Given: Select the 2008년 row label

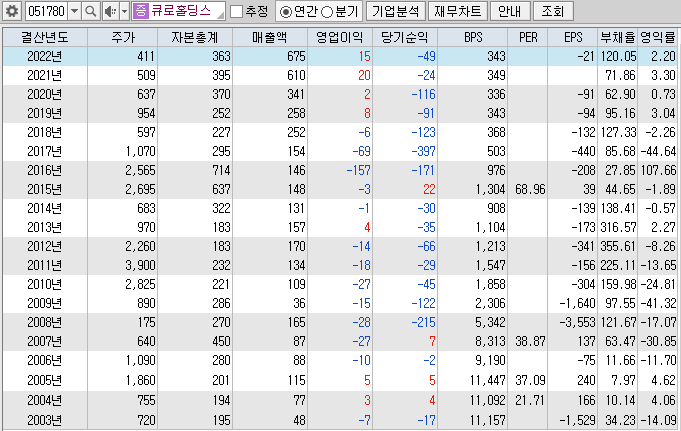Looking at the screenshot, I should click(x=45, y=322).
